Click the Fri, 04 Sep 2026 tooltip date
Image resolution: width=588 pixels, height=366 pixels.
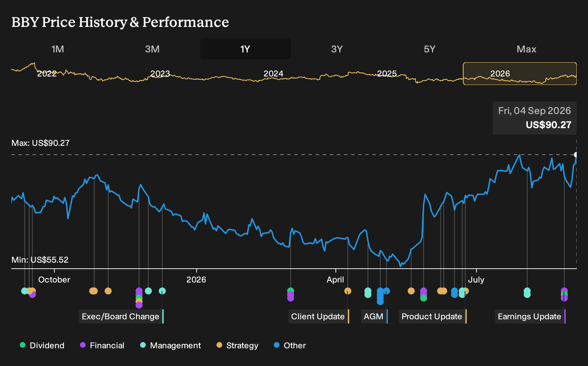(535, 111)
